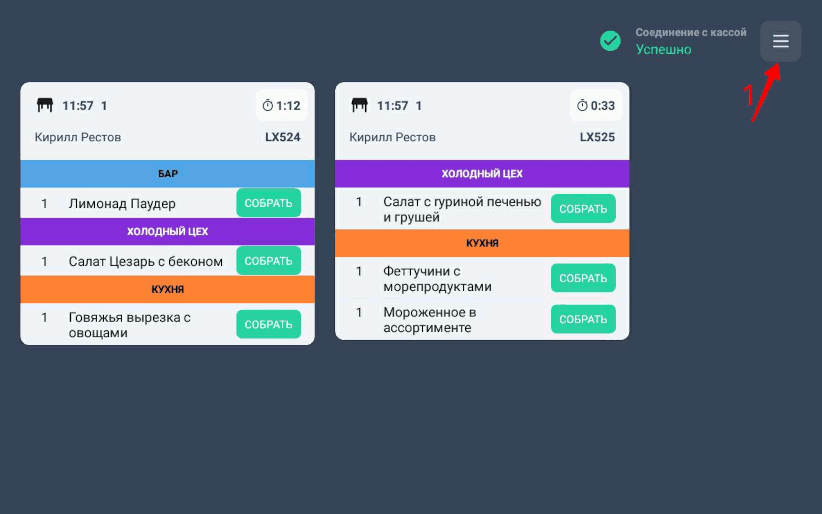Click orange Кухня header in order LX525
822x514 pixels.
(482, 243)
